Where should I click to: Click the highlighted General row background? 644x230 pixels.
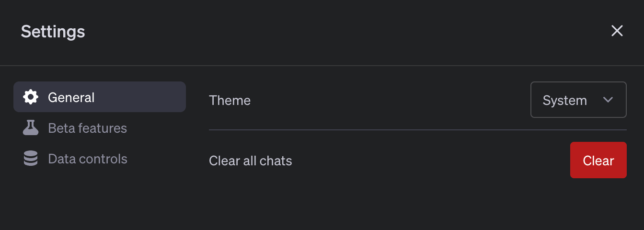click(144, 97)
